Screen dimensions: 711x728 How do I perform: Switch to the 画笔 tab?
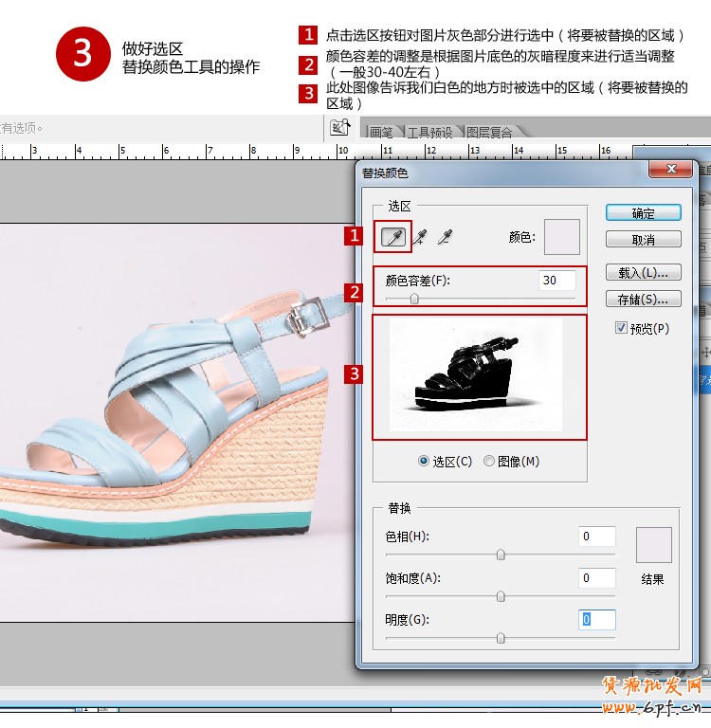381,133
